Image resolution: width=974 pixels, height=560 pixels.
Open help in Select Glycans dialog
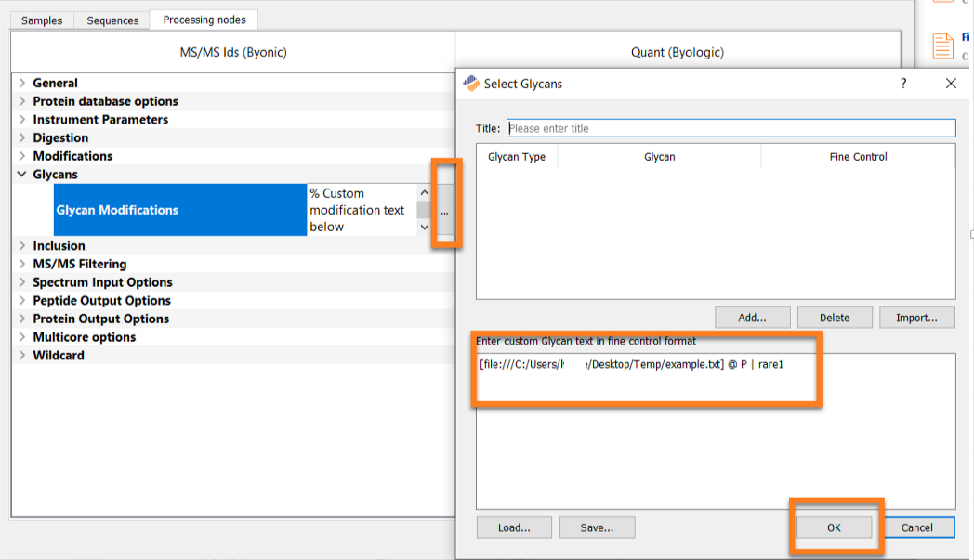(903, 84)
